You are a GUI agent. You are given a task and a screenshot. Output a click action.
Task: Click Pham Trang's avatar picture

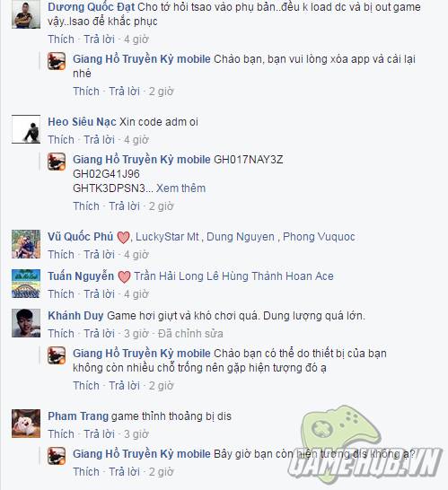click(x=26, y=424)
